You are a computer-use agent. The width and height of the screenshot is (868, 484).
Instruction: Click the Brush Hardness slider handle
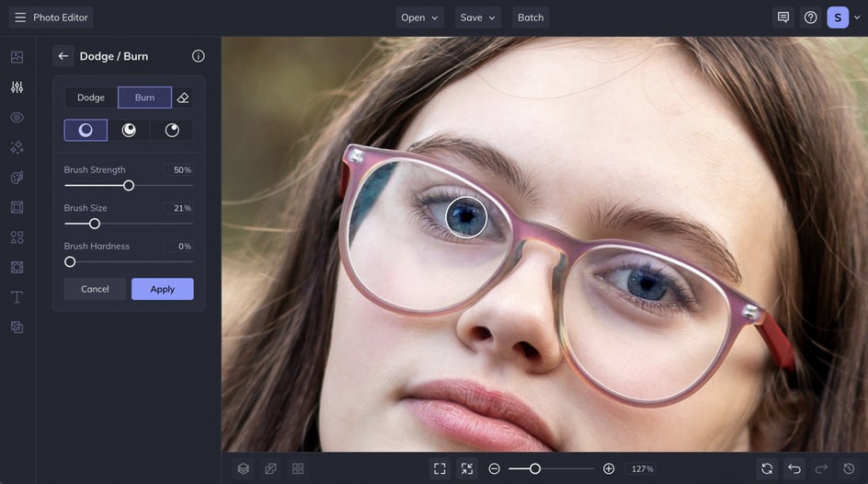tap(70, 262)
